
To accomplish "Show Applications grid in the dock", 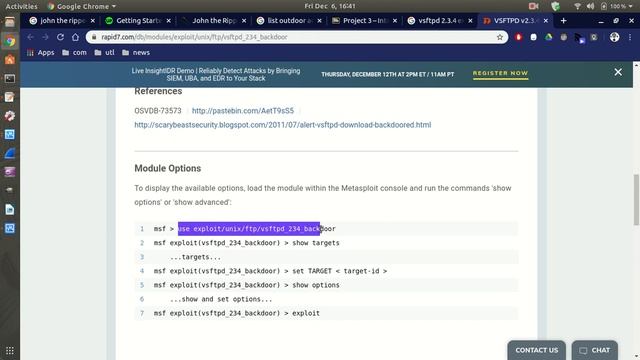I will (x=10, y=351).
